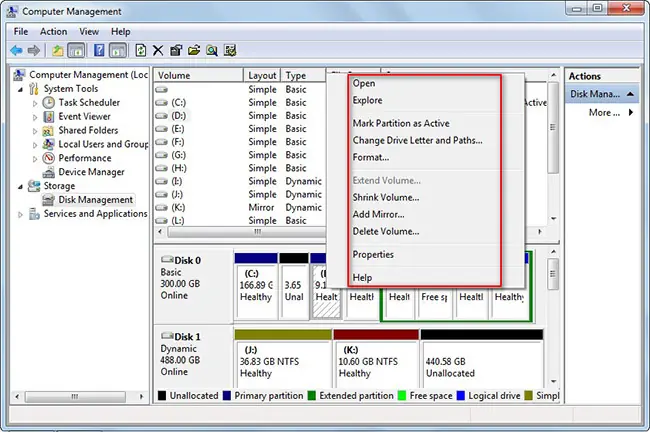650x432 pixels.
Task: Click the Services and Applications icon
Action: tap(34, 214)
